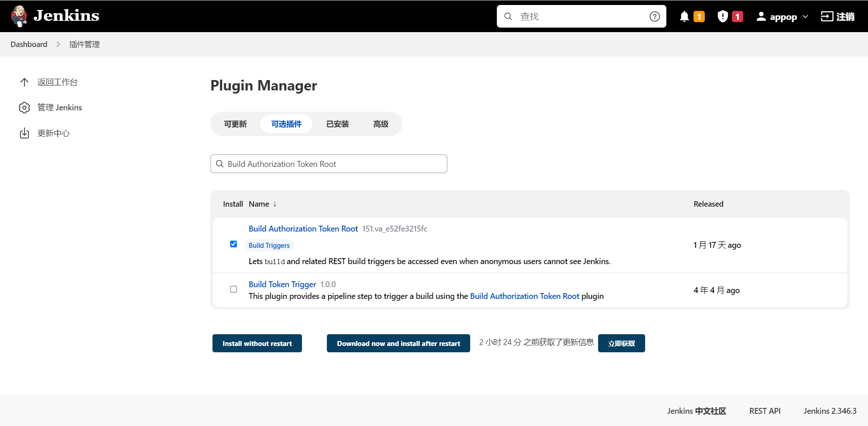Screen dimensions: 868x426
Task: Click the Jenkins butler logo icon
Action: pos(19,16)
